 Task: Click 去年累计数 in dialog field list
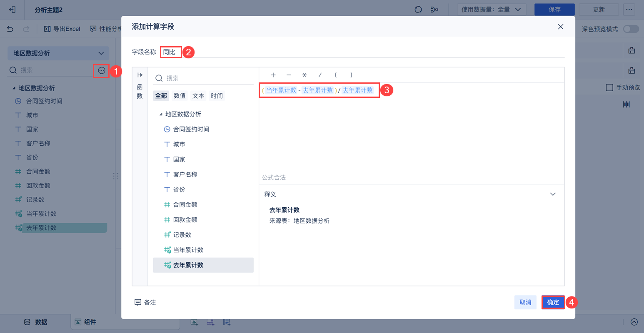point(203,265)
